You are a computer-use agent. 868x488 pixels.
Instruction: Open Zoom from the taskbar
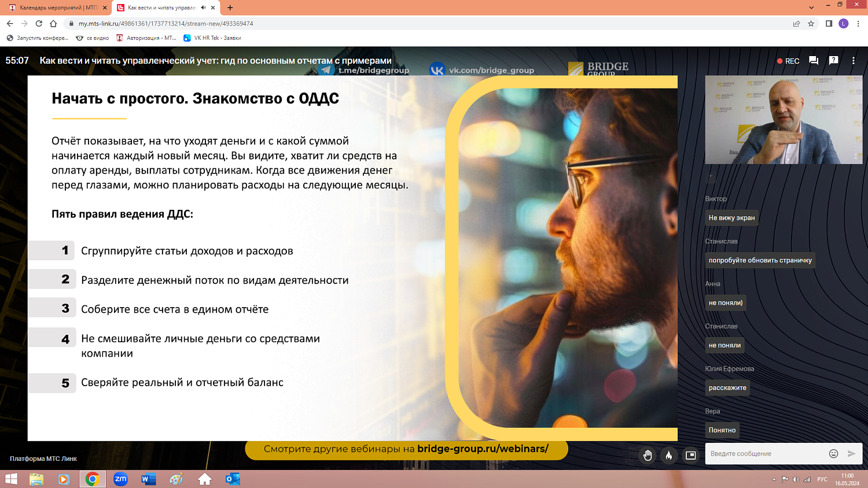[x=120, y=479]
